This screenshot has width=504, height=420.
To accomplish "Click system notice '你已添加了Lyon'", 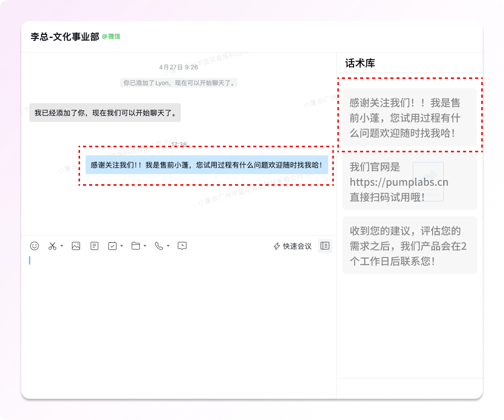I will point(179,83).
